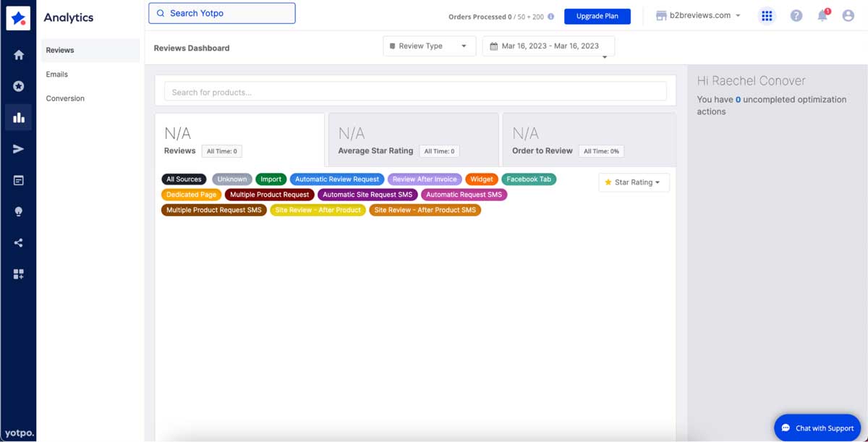Switch to the Emails section
Image resolution: width=868 pixels, height=442 pixels.
pos(57,74)
